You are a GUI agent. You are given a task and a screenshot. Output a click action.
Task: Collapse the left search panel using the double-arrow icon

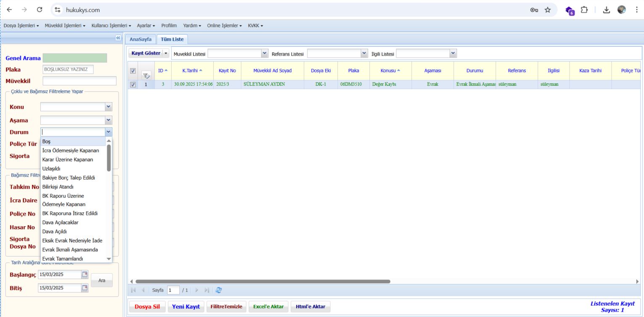[118, 38]
